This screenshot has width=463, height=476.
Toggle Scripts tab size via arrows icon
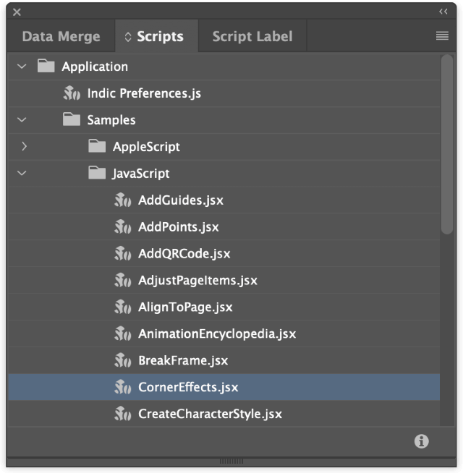128,37
